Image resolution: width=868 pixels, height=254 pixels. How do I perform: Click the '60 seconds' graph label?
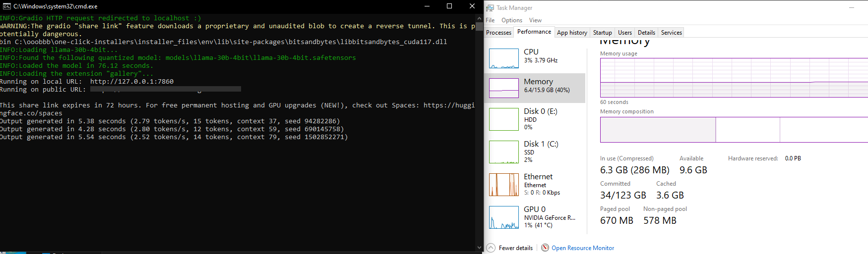pyautogui.click(x=614, y=102)
